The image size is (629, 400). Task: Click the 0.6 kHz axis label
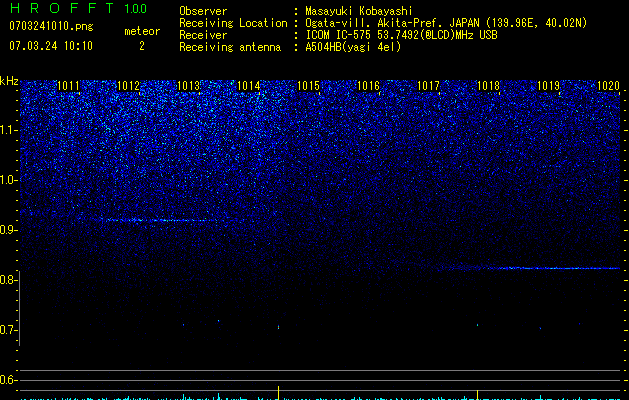[x=9, y=380]
